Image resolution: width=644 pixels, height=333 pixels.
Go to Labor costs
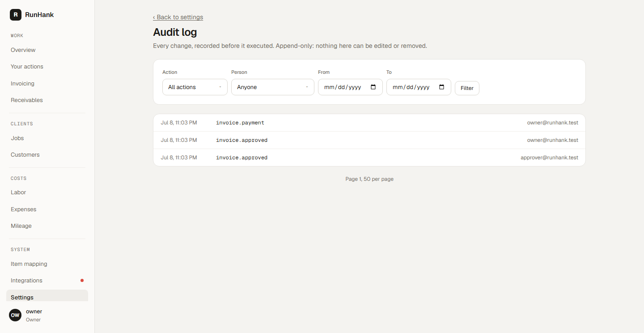pos(47,192)
